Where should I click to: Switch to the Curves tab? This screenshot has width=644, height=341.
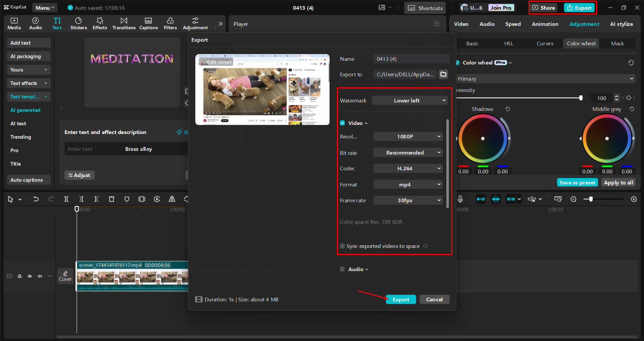point(545,43)
